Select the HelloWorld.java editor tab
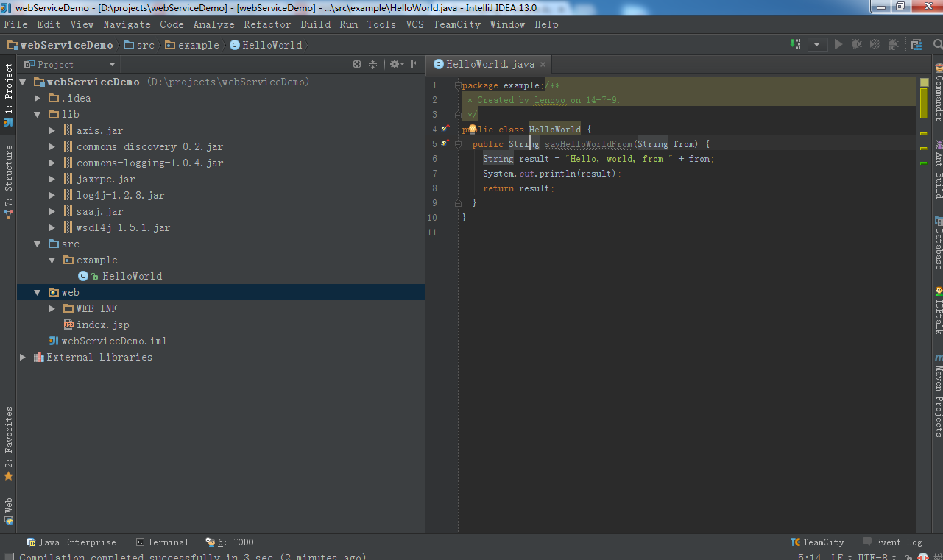 490,64
